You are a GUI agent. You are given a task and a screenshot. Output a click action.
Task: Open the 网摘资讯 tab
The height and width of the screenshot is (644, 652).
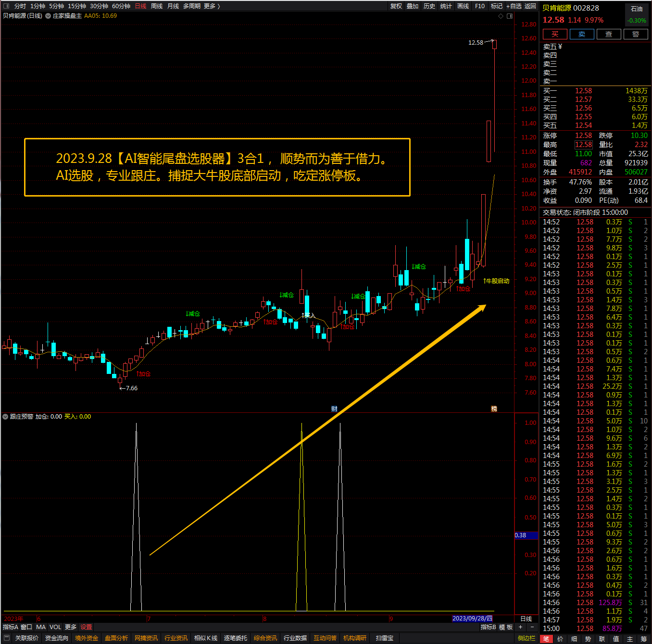[x=146, y=638]
